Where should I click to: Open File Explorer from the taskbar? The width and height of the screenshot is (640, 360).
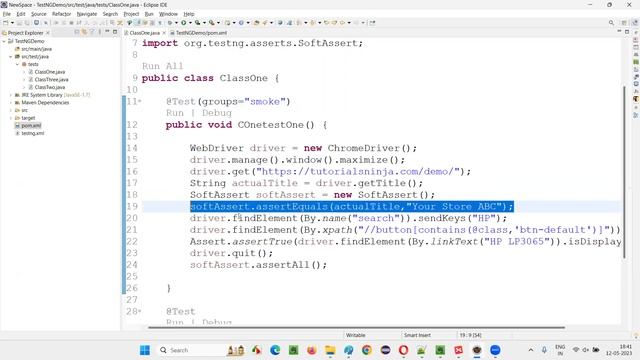tap(330, 350)
